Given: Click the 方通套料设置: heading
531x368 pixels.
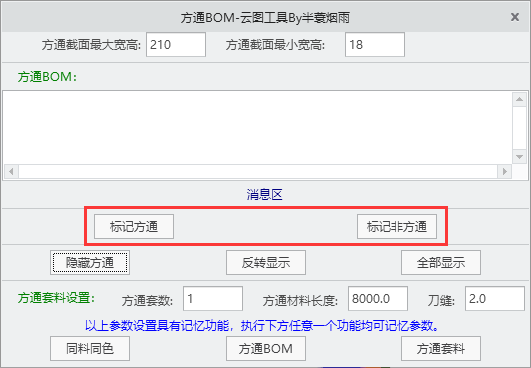Looking at the screenshot, I should point(56,298).
